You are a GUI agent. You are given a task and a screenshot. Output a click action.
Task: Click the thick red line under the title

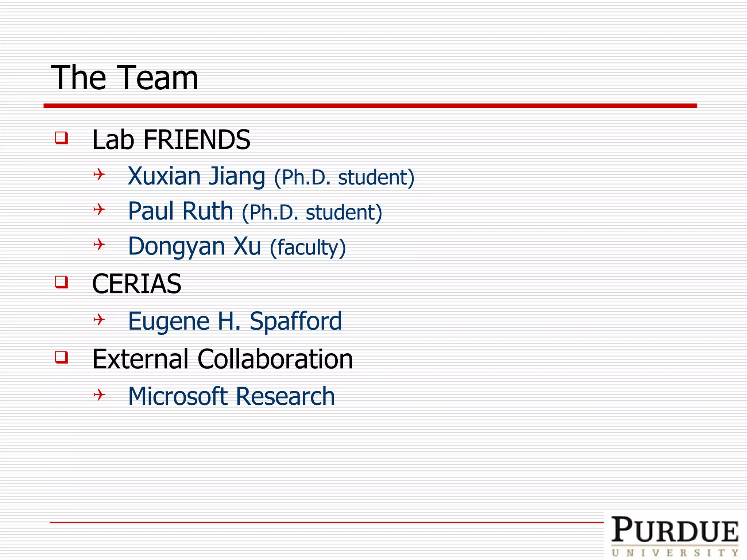tap(370, 106)
